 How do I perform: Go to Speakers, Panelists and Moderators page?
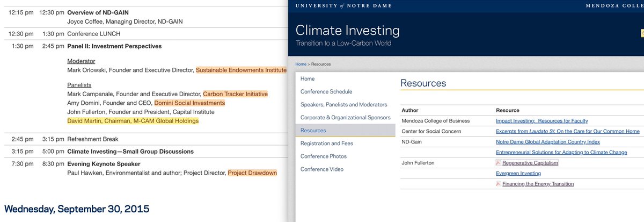pos(343,104)
